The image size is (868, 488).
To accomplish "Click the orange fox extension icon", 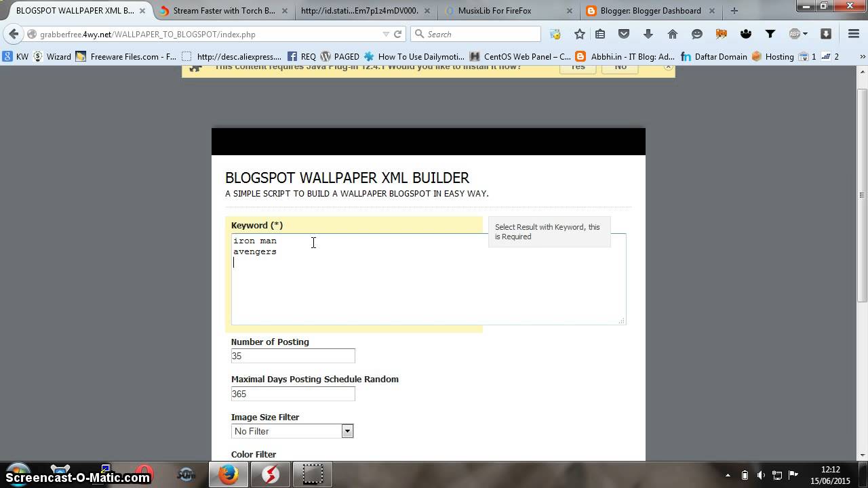I will tap(722, 34).
